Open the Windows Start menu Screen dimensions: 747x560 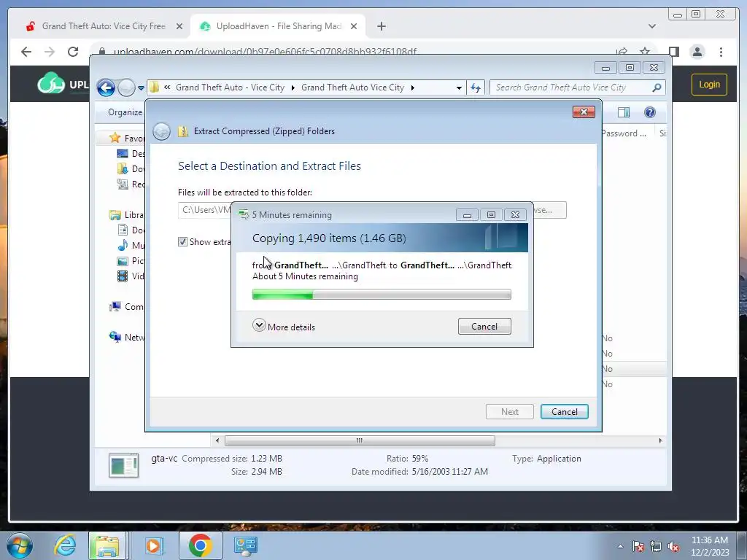coord(20,545)
